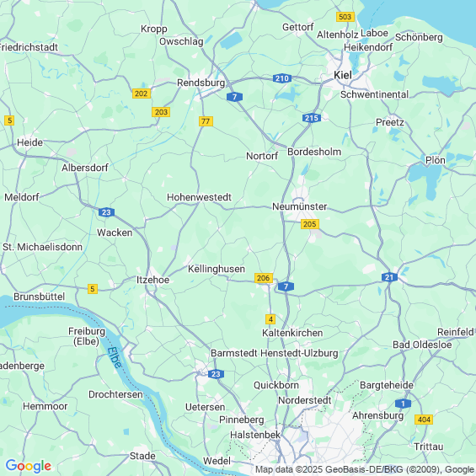This screenshot has height=476, width=476.
Task: Click the yellow 202 road shield west of Rendsburg
Action: [x=142, y=94]
